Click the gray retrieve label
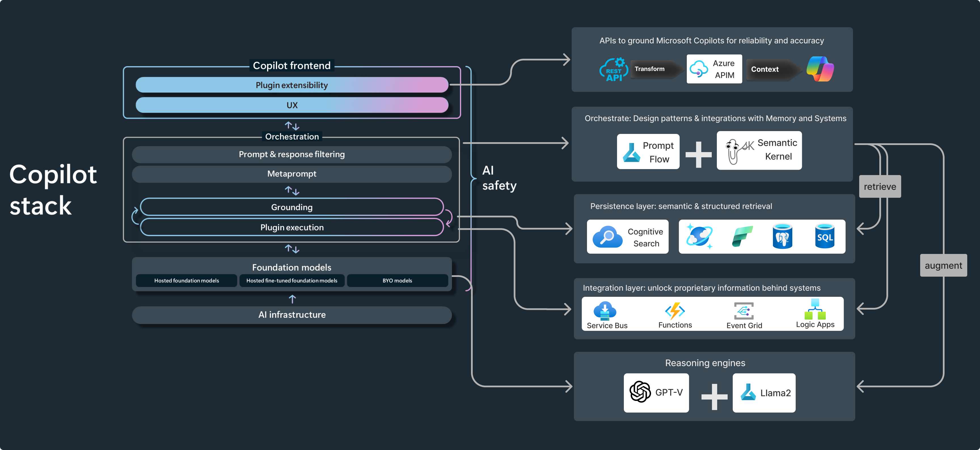Viewport: 980px width, 450px height. pyautogui.click(x=880, y=186)
